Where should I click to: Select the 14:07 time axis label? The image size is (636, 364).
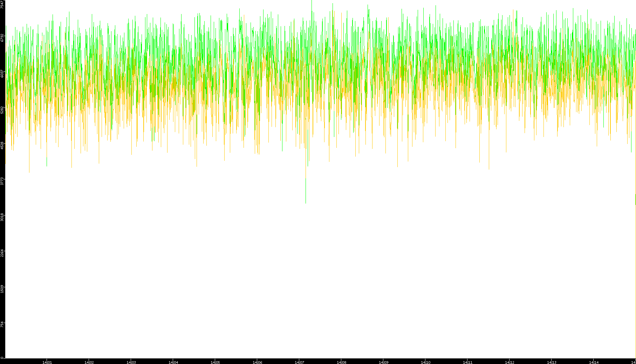click(x=299, y=362)
